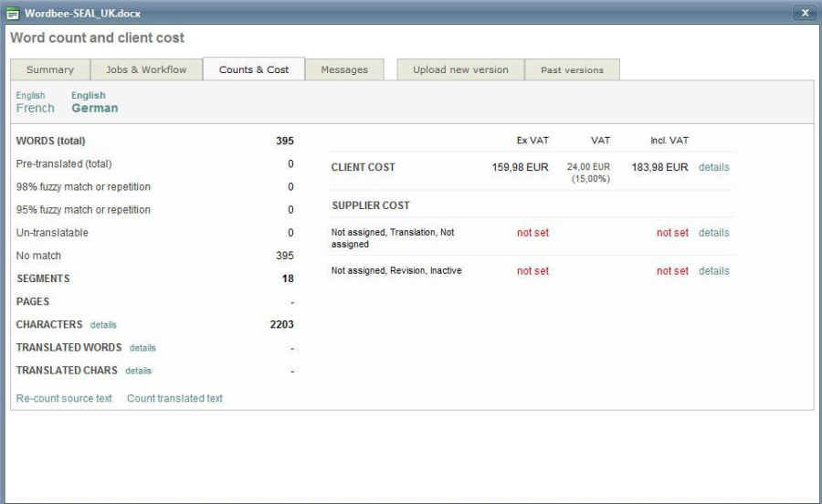Show details for Translation supplier cost
The image size is (822, 504).
tap(713, 233)
